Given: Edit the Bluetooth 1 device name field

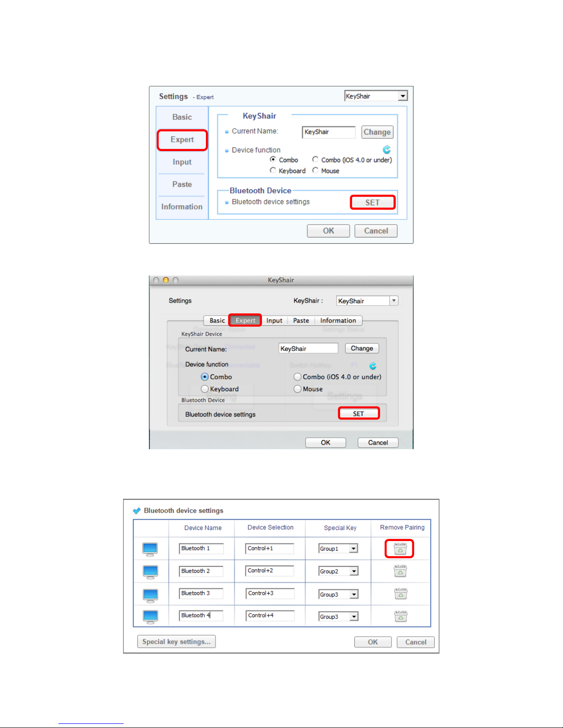Looking at the screenshot, I should coord(201,548).
